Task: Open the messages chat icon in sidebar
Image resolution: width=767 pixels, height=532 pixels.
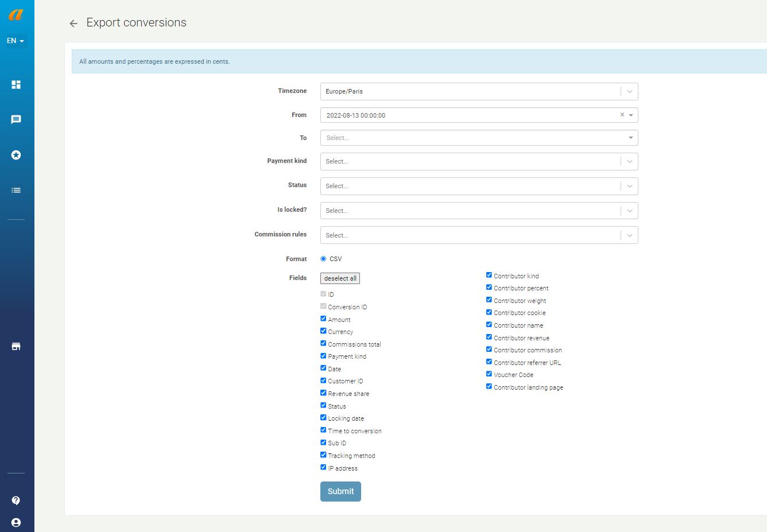Action: click(x=16, y=119)
